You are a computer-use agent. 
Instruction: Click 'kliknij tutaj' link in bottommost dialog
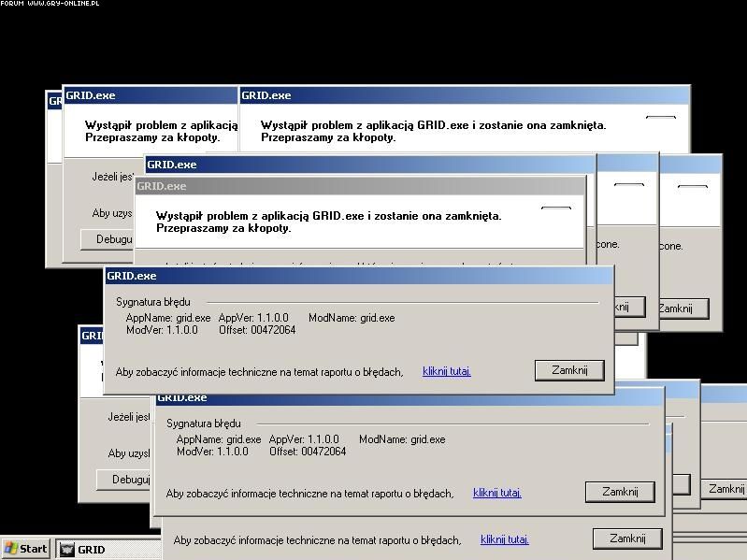504,539
